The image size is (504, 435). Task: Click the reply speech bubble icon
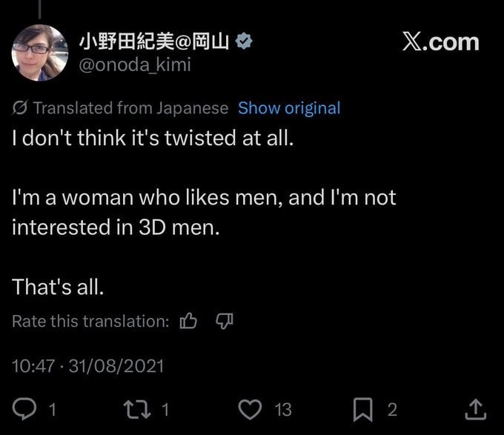[x=26, y=408]
